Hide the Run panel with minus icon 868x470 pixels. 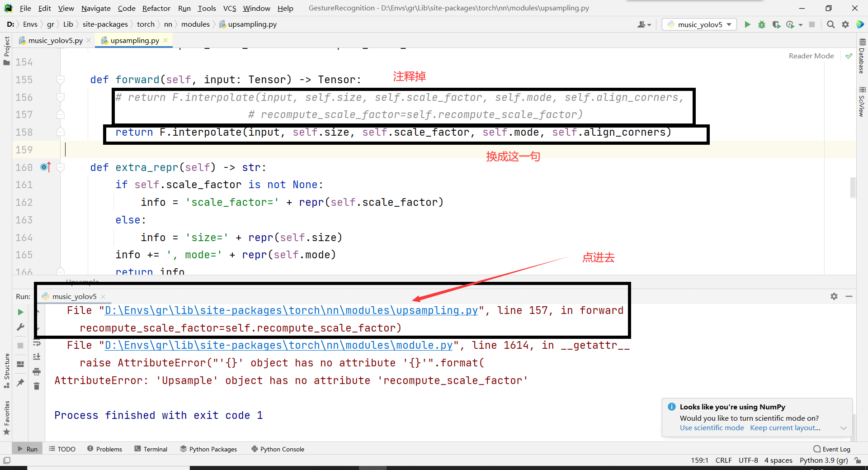(x=849, y=296)
